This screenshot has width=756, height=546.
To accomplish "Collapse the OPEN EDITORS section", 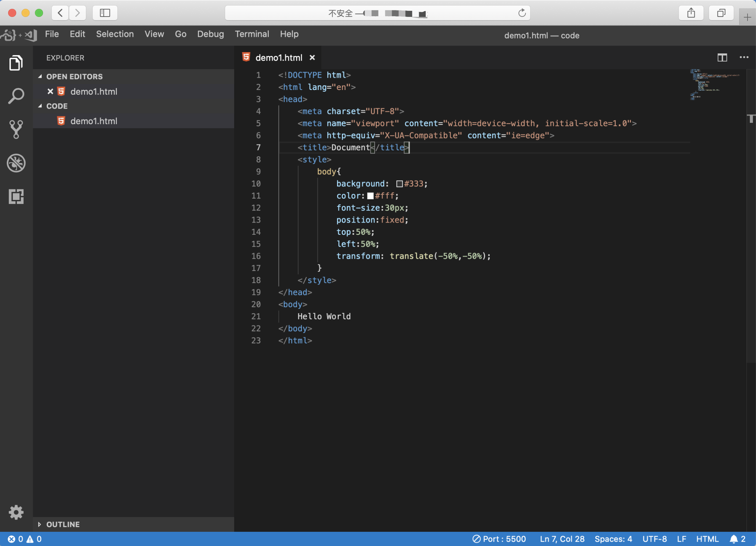I will coord(74,76).
